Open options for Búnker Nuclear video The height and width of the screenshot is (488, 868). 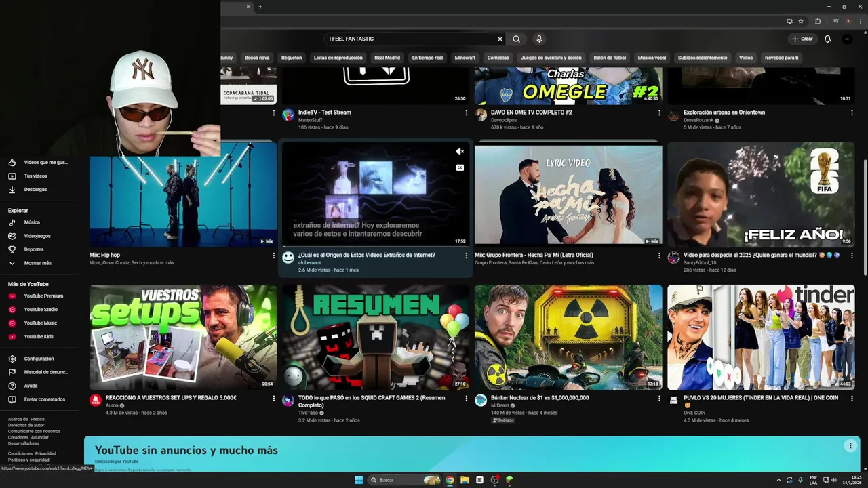point(659,399)
